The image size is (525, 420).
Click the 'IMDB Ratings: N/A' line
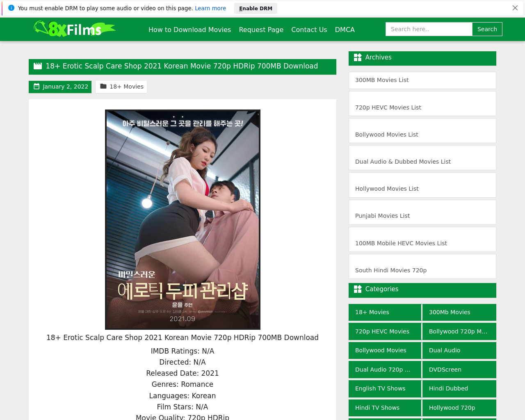[x=183, y=351]
